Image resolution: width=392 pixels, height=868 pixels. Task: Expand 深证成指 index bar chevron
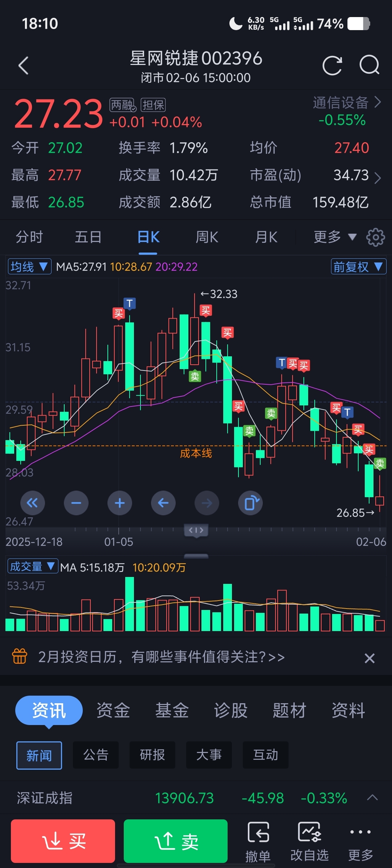372,798
